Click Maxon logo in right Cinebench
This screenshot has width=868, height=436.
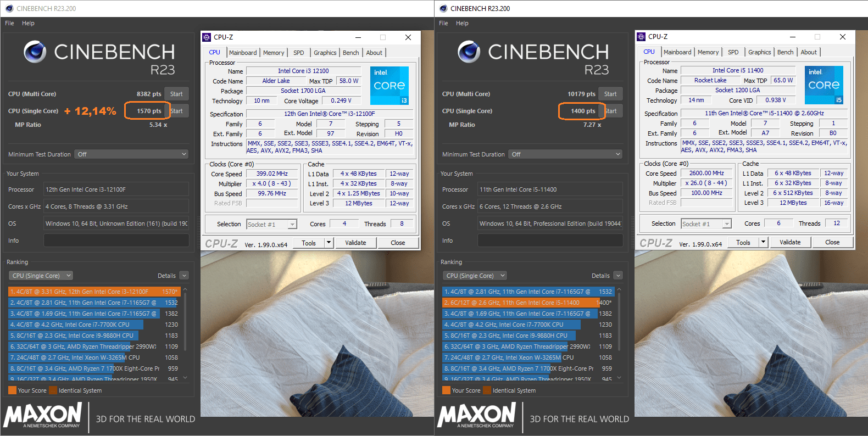[477, 415]
